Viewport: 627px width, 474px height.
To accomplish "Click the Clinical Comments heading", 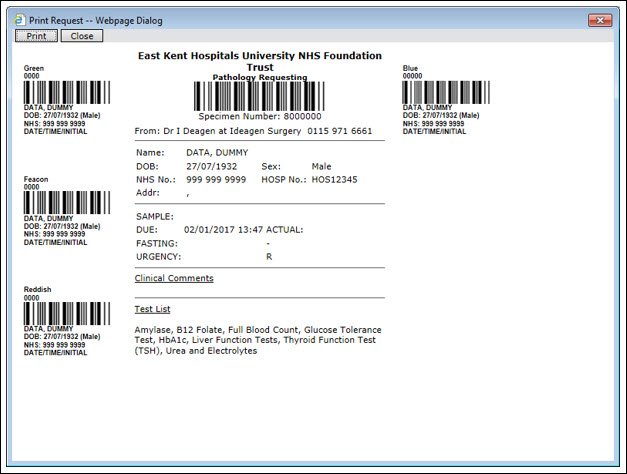I will tap(174, 278).
